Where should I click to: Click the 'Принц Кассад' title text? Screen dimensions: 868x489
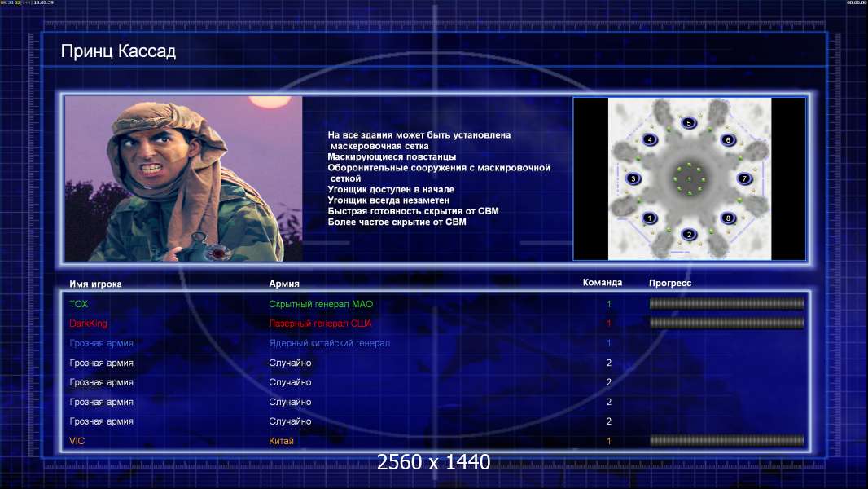click(118, 52)
